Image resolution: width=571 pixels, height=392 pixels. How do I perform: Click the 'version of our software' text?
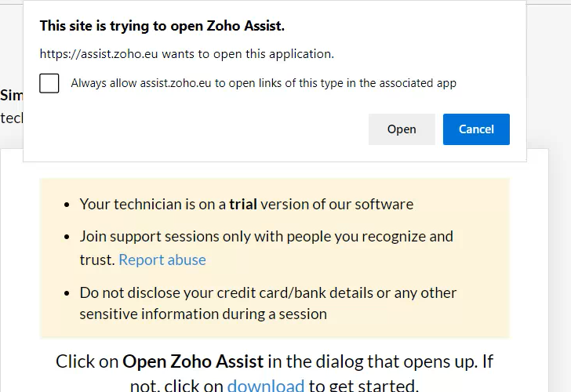[337, 204]
